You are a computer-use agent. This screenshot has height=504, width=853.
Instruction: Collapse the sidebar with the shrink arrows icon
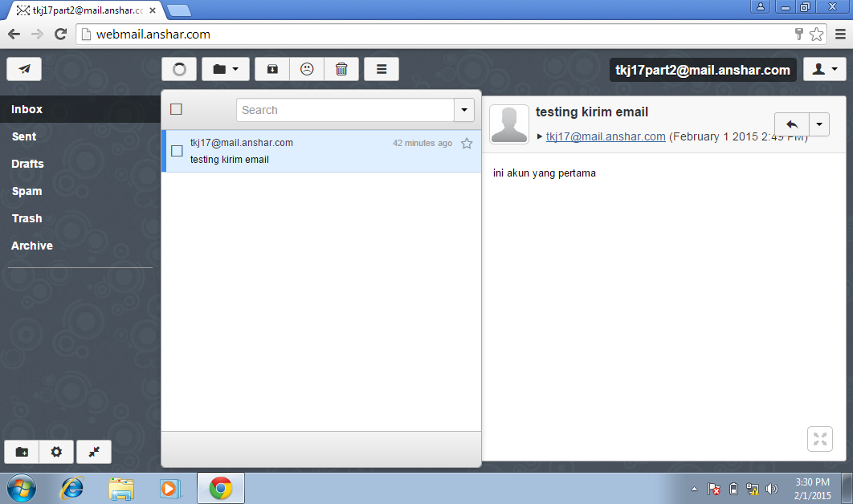click(x=93, y=452)
